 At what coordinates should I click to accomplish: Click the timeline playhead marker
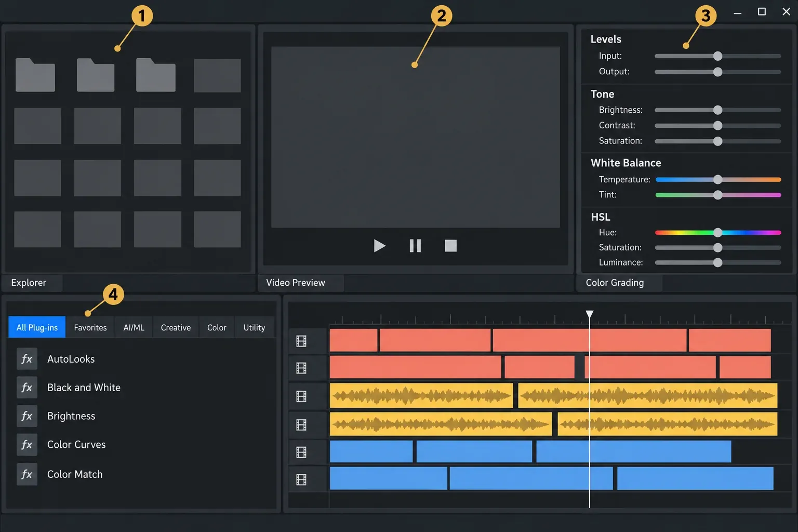(x=590, y=314)
